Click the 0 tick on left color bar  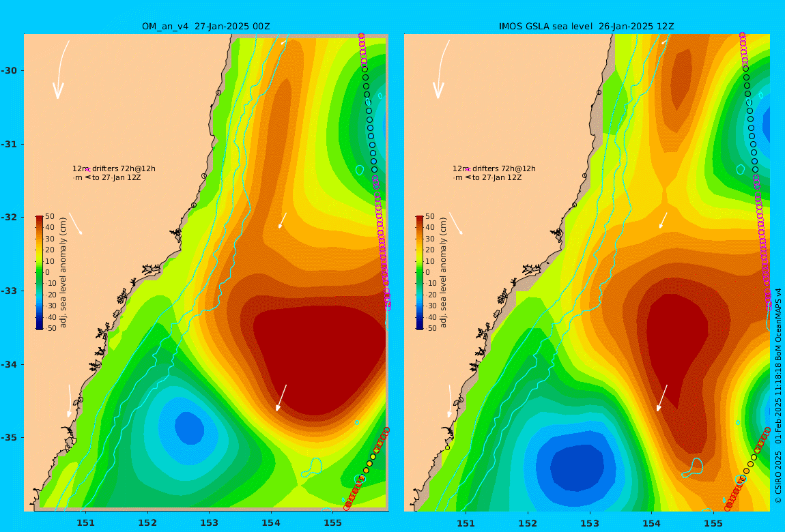point(48,273)
